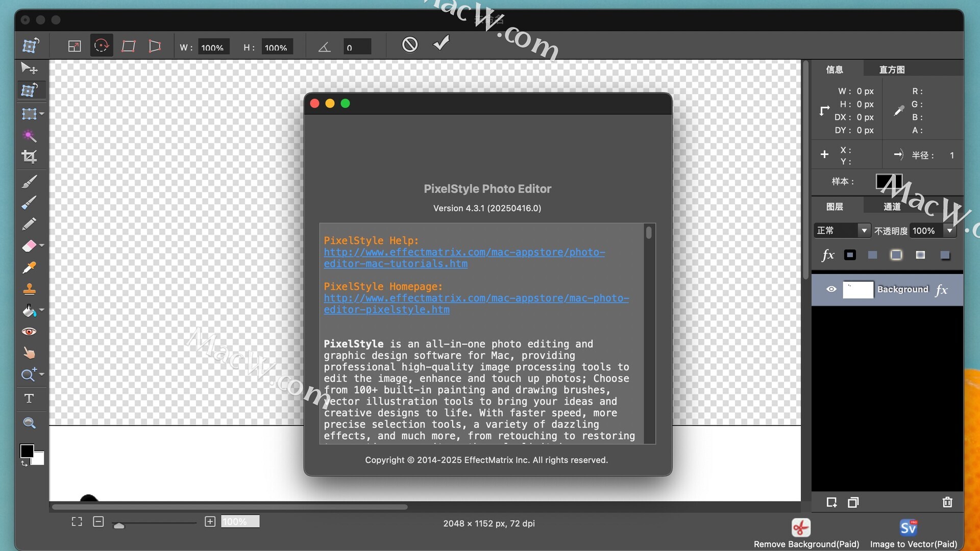Click the 样本 sample color swatch

(x=889, y=182)
